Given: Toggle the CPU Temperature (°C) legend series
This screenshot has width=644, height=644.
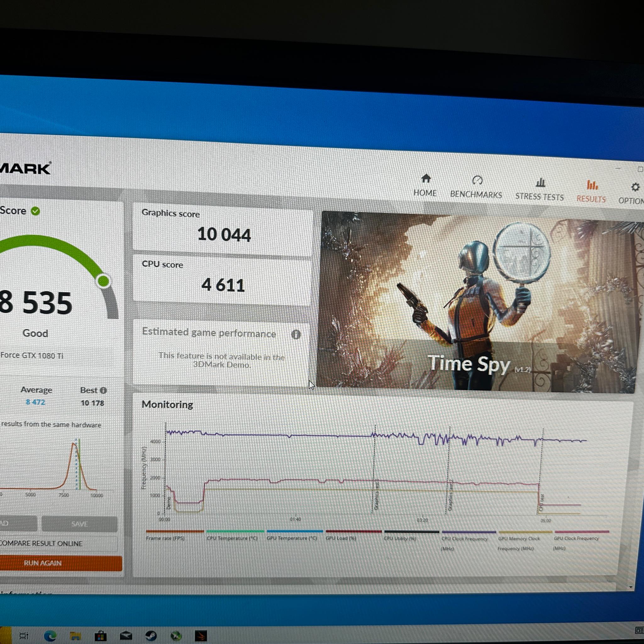Looking at the screenshot, I should (235, 535).
